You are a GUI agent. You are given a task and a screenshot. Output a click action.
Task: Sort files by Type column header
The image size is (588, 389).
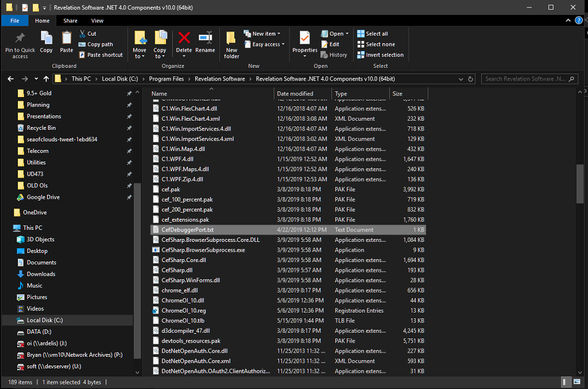pos(361,94)
